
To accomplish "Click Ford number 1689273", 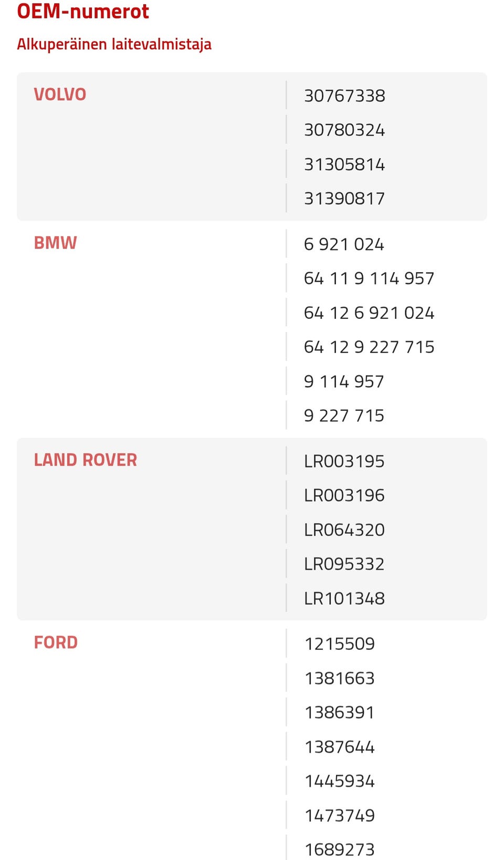I will 339,849.
